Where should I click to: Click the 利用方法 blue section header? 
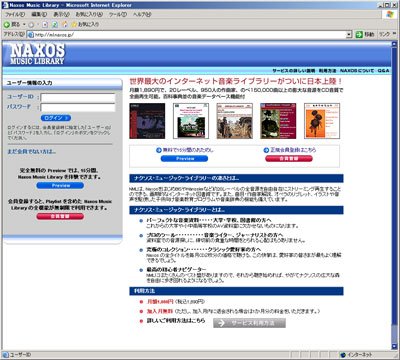tap(236, 291)
